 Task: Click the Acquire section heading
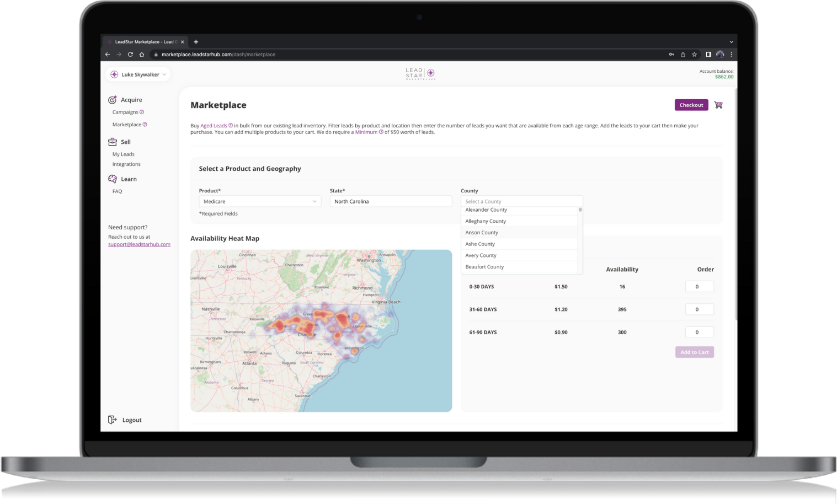131,100
